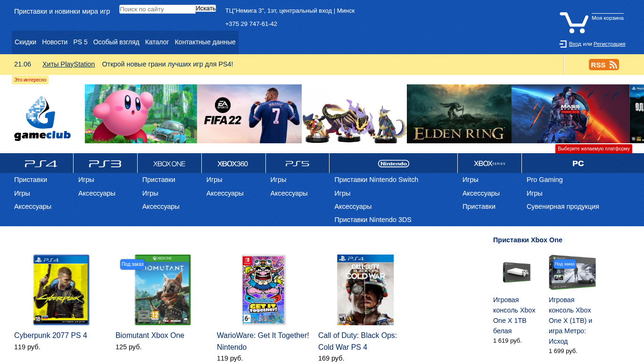Open Приставки Nintendo Switch category
The height and width of the screenshot is (362, 644).
[376, 180]
